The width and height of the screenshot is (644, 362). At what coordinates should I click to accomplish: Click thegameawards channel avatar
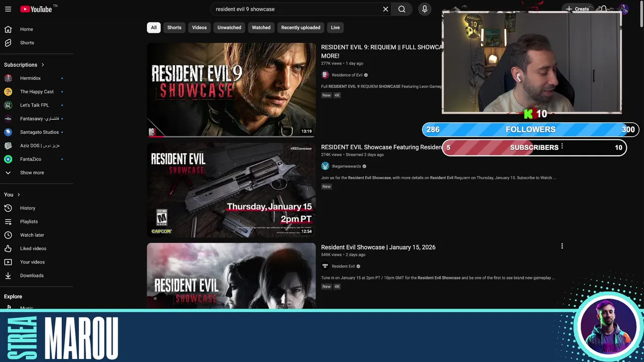pos(325,166)
